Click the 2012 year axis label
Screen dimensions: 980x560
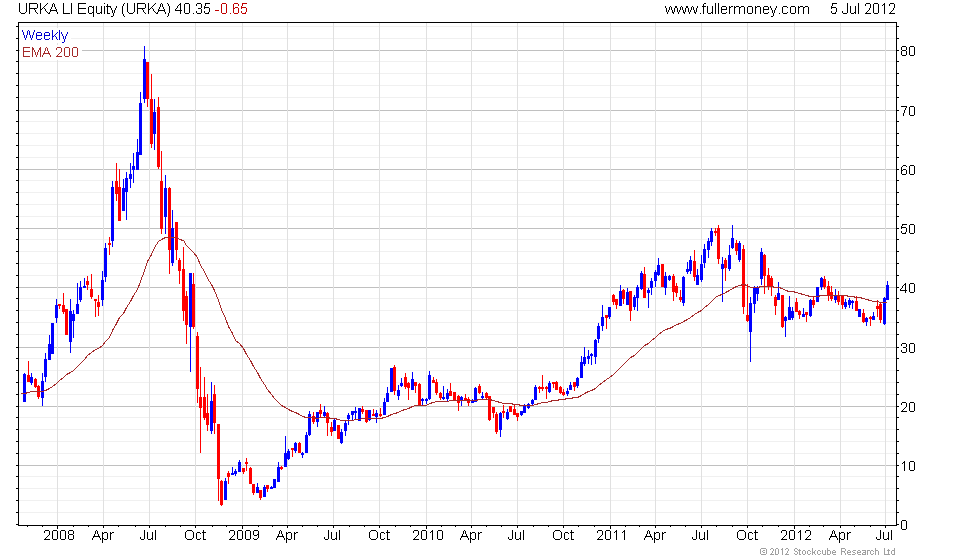[x=796, y=536]
